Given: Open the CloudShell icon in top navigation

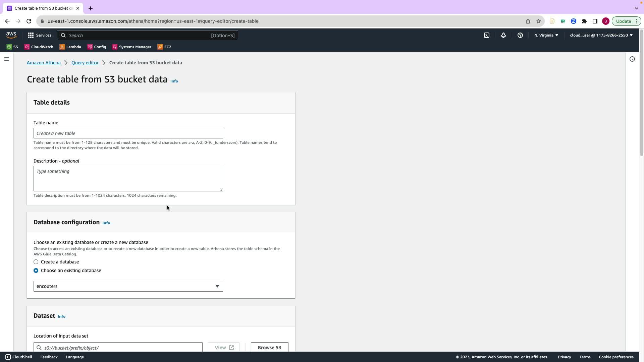Looking at the screenshot, I should pyautogui.click(x=487, y=35).
